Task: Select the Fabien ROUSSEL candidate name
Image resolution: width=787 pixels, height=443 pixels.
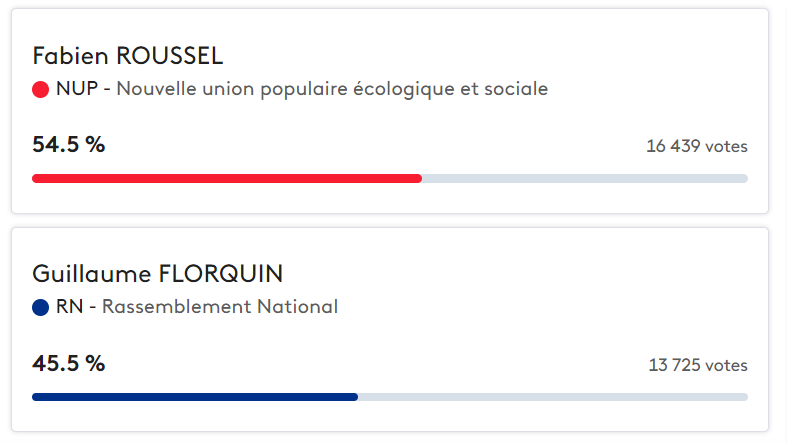Action: click(x=127, y=56)
